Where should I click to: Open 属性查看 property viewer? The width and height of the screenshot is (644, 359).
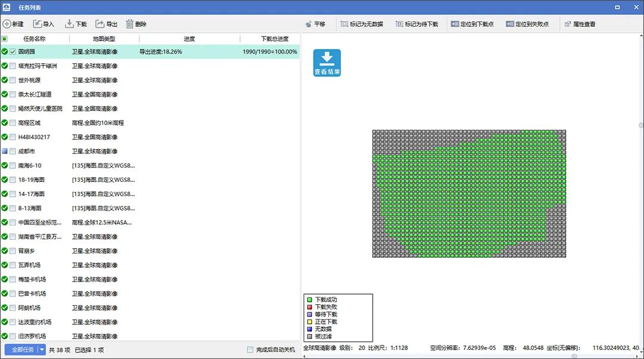(x=580, y=24)
